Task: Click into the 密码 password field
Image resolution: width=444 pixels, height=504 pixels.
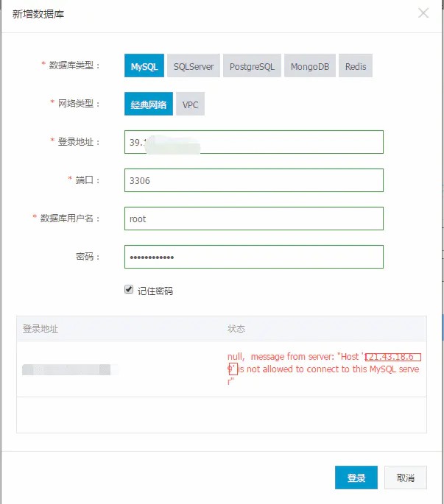Action: coord(254,257)
